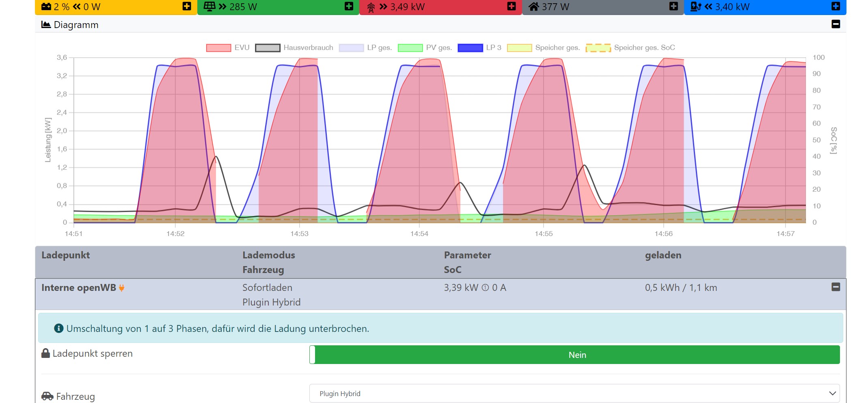Screen dimensions: 868x403
Task: Collapse the Interne openWB charge point details
Action: pyautogui.click(x=836, y=287)
